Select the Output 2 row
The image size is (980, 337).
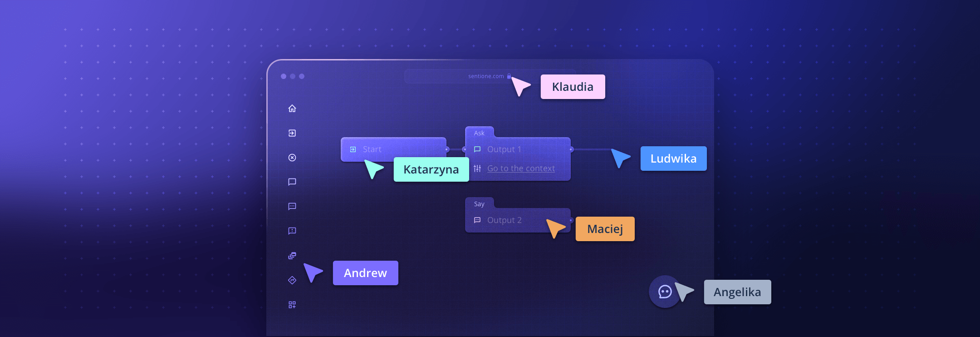tap(518, 220)
